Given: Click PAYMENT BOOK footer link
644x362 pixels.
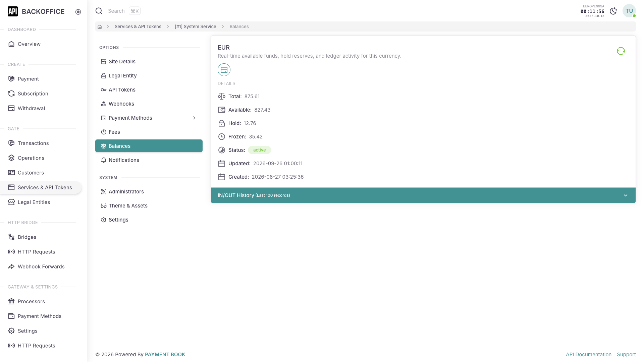Looking at the screenshot, I should pyautogui.click(x=165, y=355).
